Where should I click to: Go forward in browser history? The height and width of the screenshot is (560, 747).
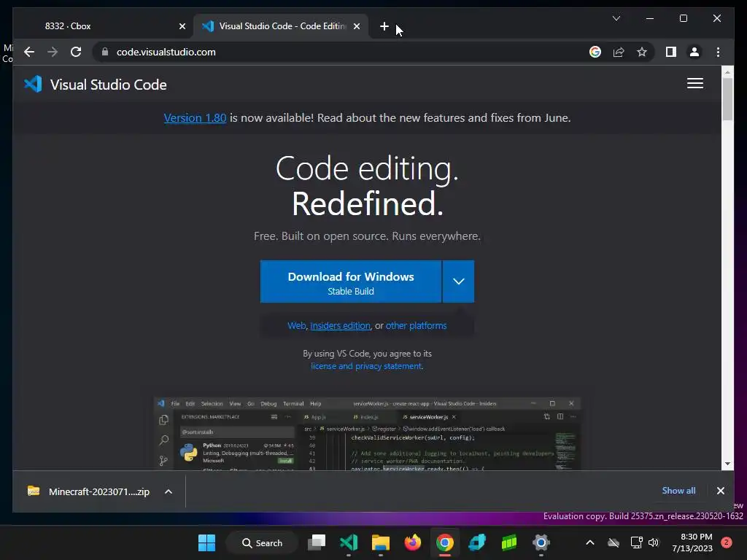(x=53, y=52)
